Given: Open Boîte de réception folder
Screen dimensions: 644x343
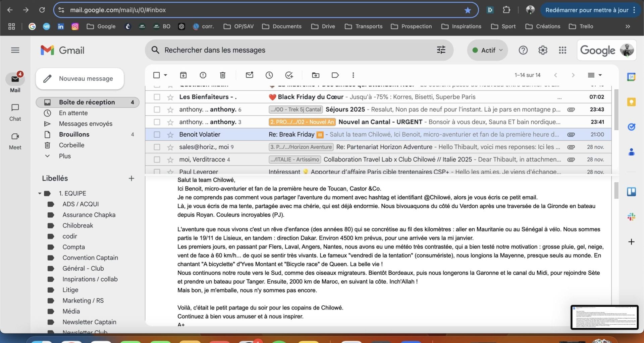Looking at the screenshot, I should [88, 102].
